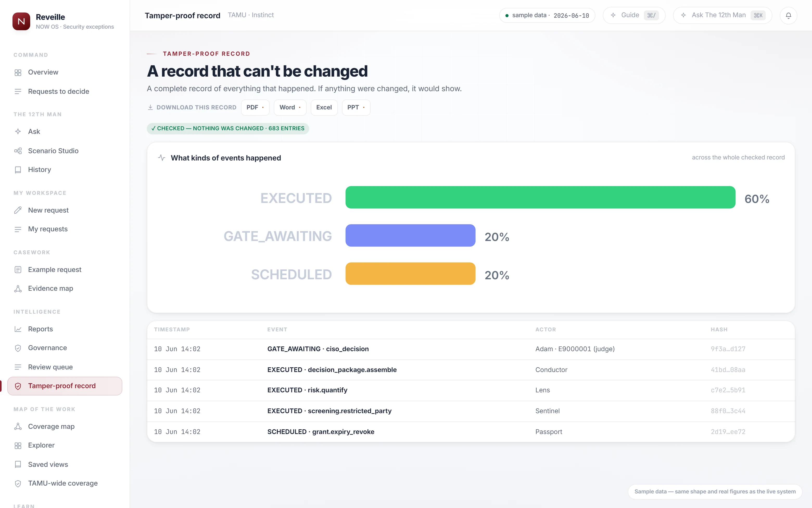The width and height of the screenshot is (812, 508).
Task: Export the record as PPT
Action: [x=356, y=108]
